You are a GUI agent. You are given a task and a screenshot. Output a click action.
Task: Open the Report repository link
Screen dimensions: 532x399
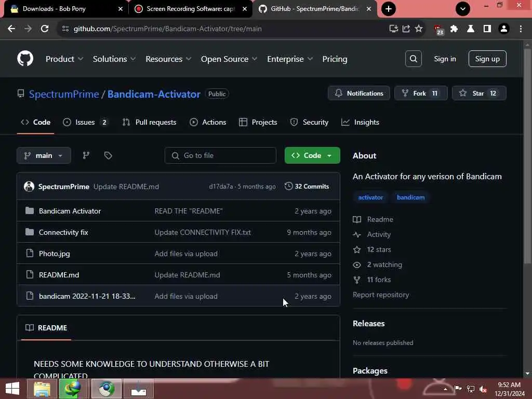(x=381, y=295)
